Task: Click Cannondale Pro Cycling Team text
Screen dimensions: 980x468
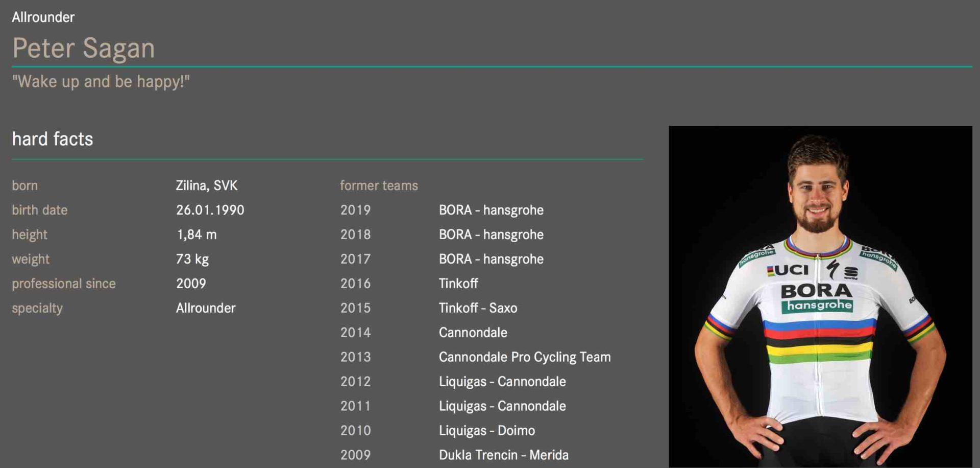Action: coord(524,357)
